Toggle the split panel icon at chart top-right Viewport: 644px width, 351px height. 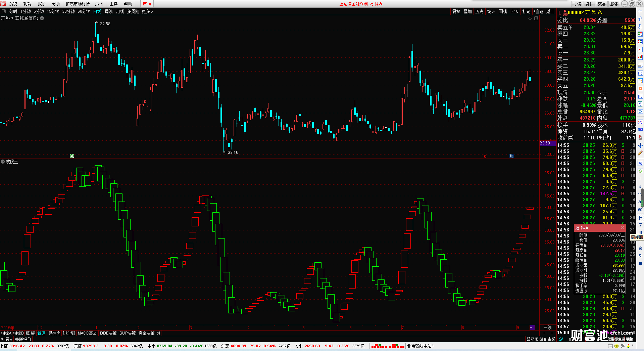tap(536, 18)
